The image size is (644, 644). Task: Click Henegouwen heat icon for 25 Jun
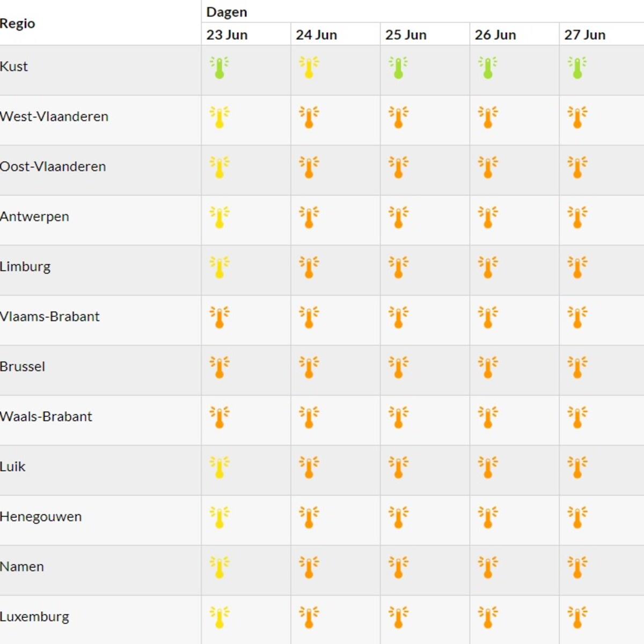398,517
